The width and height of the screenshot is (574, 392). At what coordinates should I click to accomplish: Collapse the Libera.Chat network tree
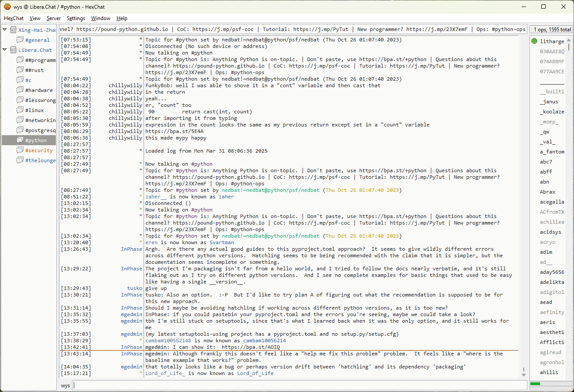point(5,50)
